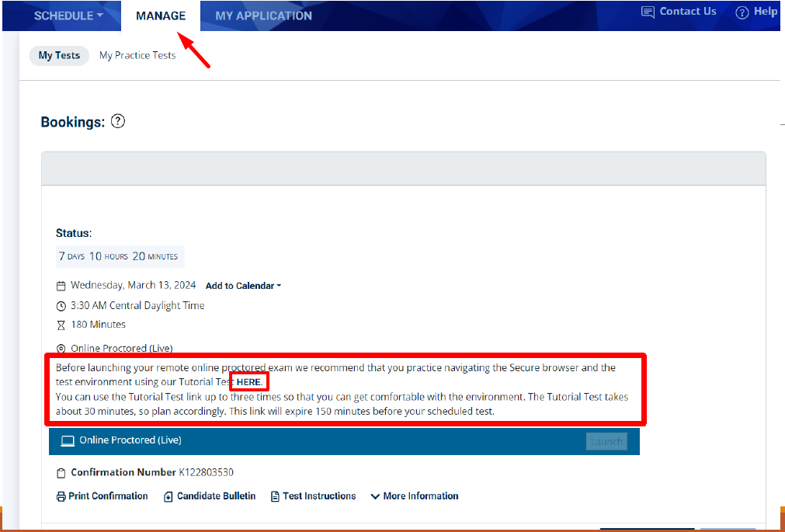Switch to My Practice Tests
The height and width of the screenshot is (532, 785).
coord(137,56)
